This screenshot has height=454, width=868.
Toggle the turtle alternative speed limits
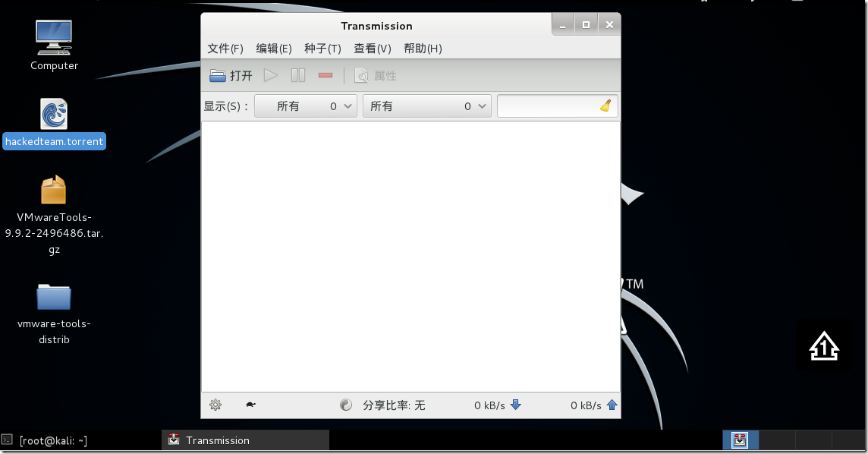click(250, 405)
